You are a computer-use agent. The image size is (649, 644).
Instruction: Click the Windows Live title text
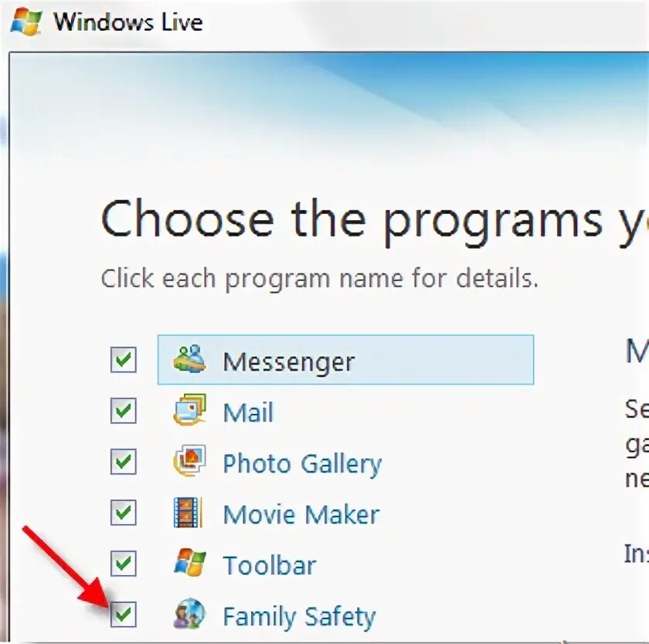click(128, 22)
